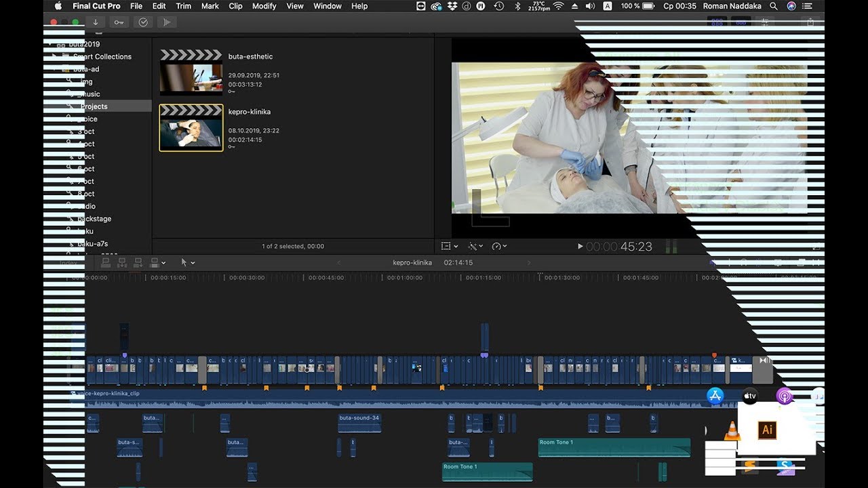Click the Import Media arrow button

coord(96,22)
